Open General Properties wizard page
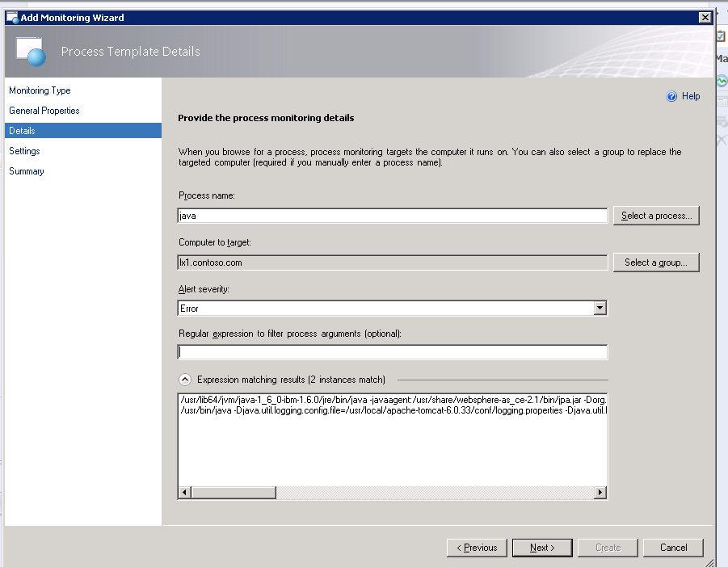Screen dimensions: 728x567 click(x=44, y=111)
